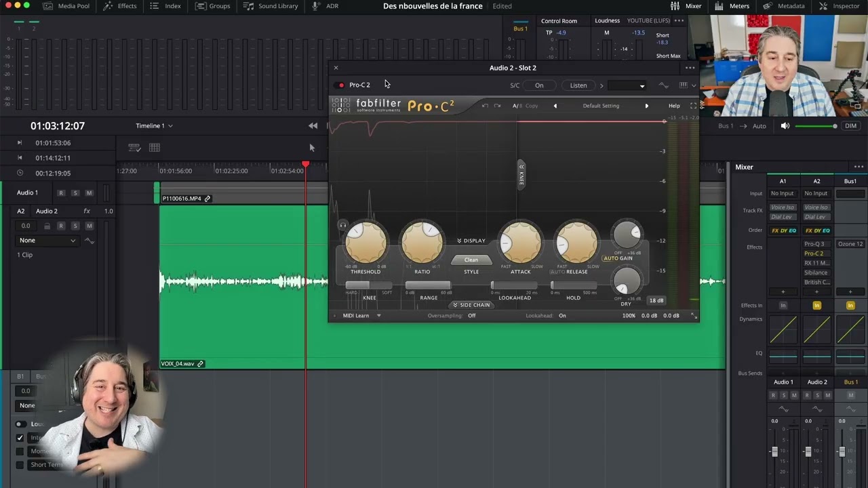The height and width of the screenshot is (488, 868).
Task: Go to previous preset arrow
Action: (555, 106)
